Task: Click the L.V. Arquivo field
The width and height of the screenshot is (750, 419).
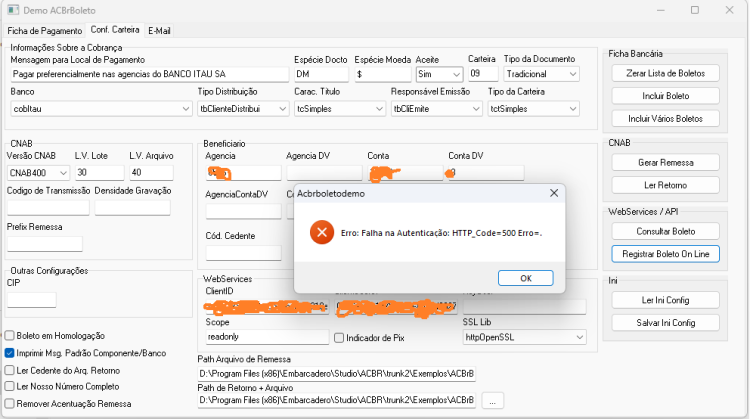Action: (x=151, y=173)
